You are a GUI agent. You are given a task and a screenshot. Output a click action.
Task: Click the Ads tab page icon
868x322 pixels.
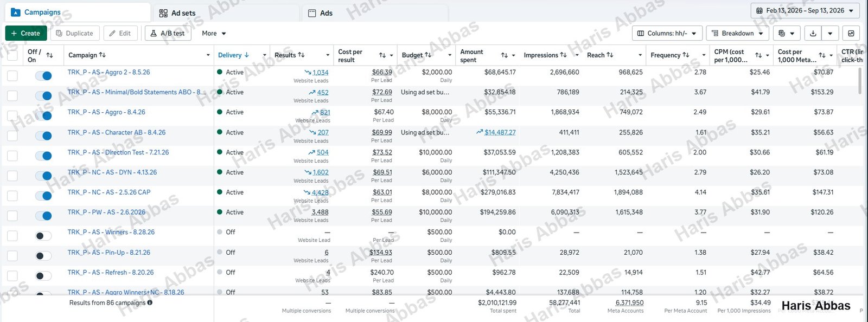[x=312, y=13]
